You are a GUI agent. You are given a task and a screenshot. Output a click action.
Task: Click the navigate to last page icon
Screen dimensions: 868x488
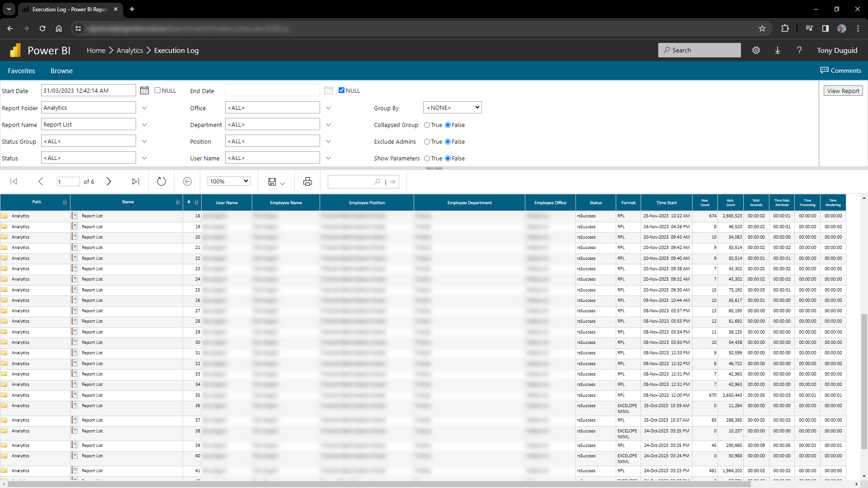click(x=135, y=182)
